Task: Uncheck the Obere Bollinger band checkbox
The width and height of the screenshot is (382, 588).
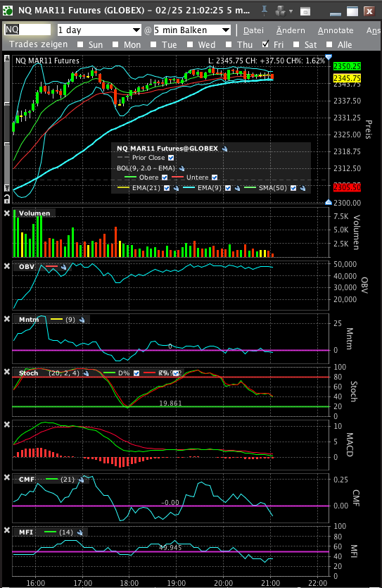Action: (165, 177)
